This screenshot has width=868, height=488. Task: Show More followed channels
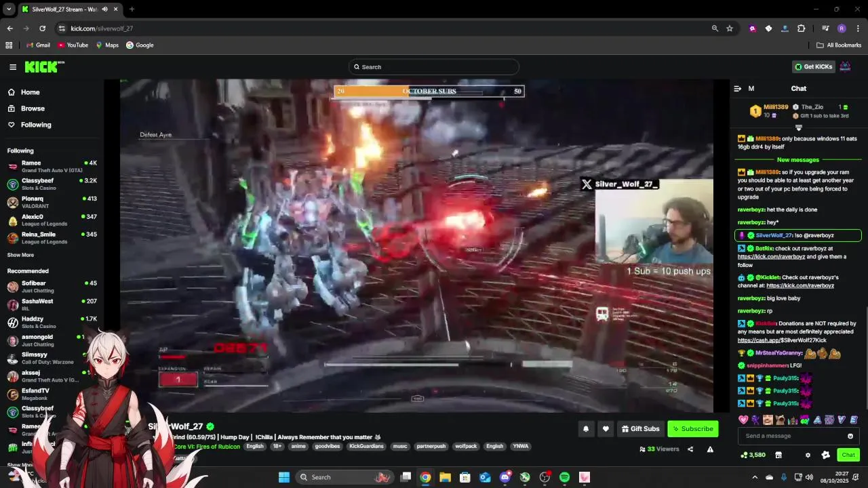tap(20, 255)
